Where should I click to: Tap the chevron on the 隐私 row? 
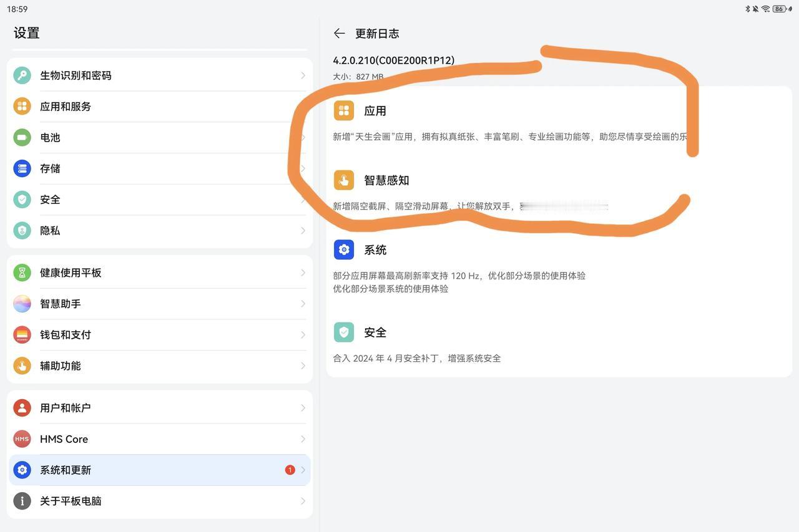point(303,231)
